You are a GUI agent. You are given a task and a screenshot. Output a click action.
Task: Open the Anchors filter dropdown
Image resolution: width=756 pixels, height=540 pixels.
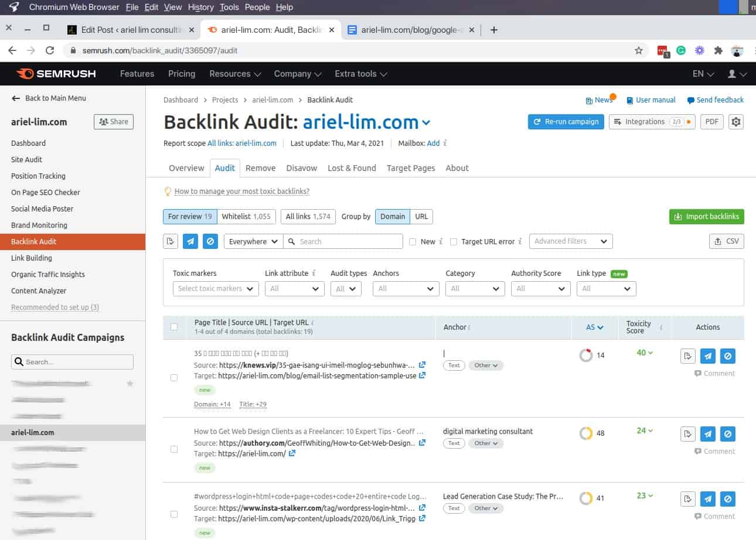(x=406, y=289)
